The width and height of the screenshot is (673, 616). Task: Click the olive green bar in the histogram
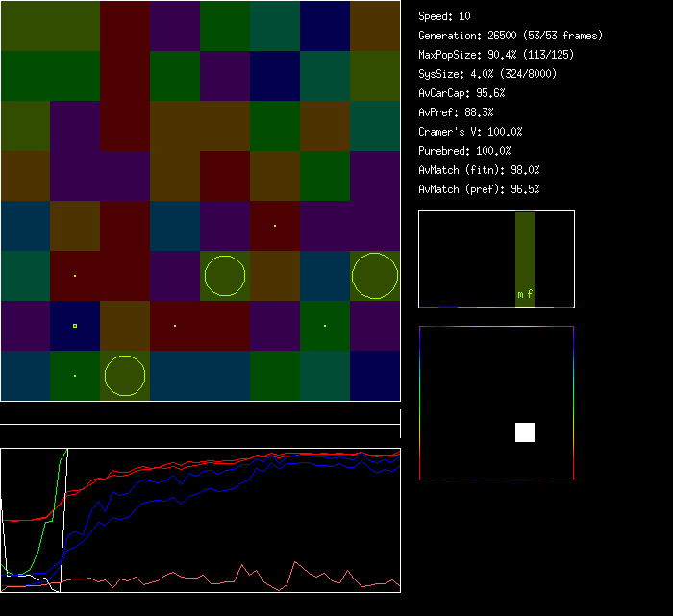(524, 250)
